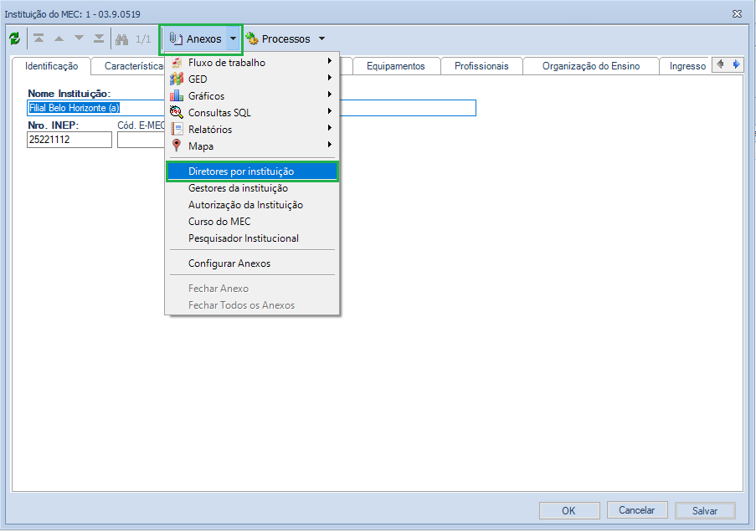Viewport: 756px width, 532px height.
Task: Click Fechar Anexo menu item
Action: tap(252, 289)
